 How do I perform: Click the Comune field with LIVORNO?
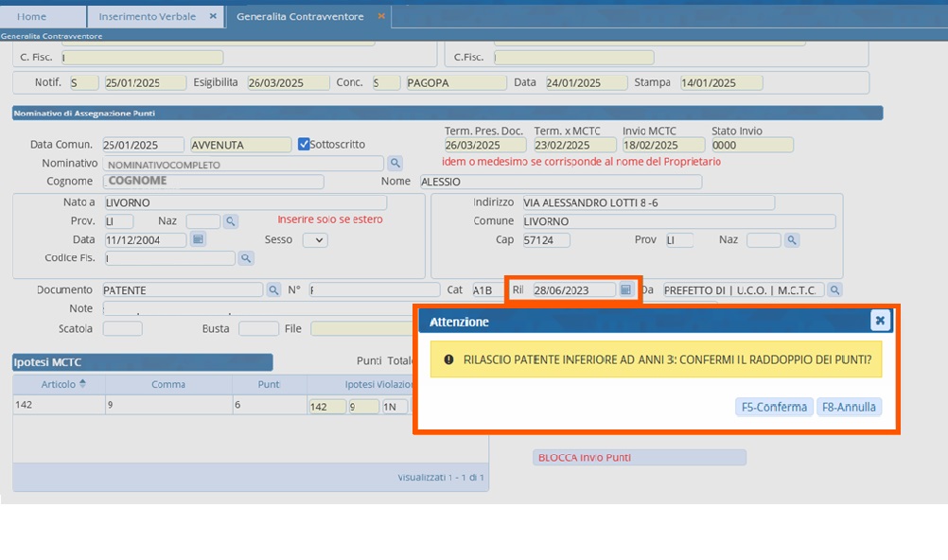point(679,221)
